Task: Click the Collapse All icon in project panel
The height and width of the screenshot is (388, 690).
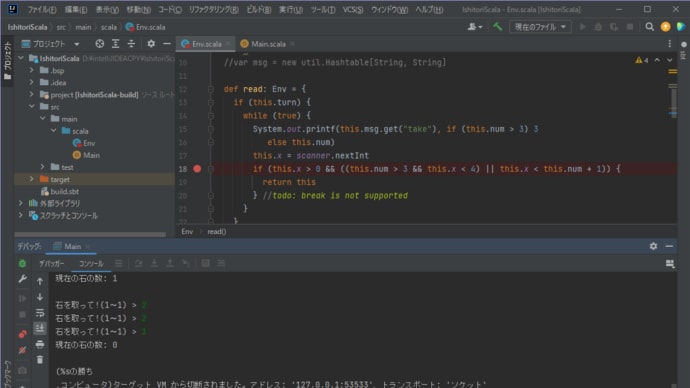Action: point(131,44)
